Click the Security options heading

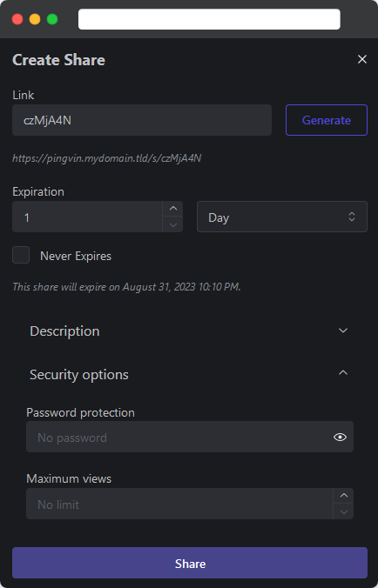(x=79, y=375)
